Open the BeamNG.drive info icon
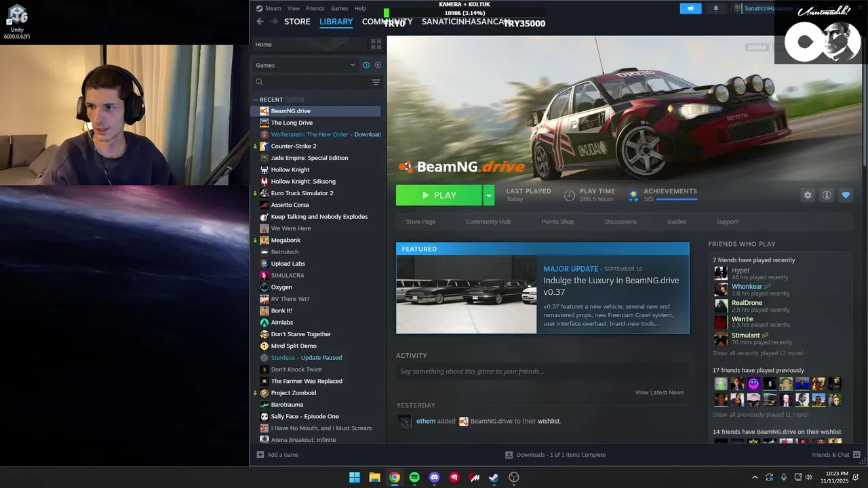The image size is (868, 488). tap(827, 195)
